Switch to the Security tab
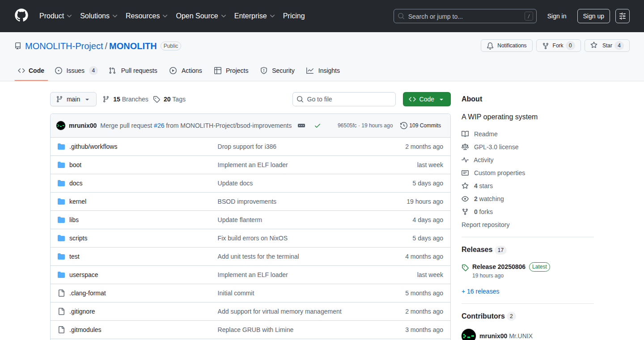The image size is (644, 340). tap(277, 71)
